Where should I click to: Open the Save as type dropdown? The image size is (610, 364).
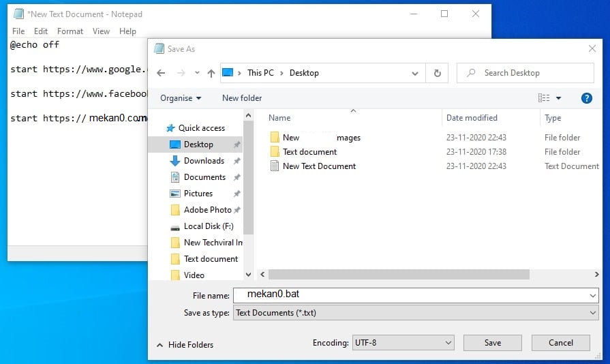[416, 313]
